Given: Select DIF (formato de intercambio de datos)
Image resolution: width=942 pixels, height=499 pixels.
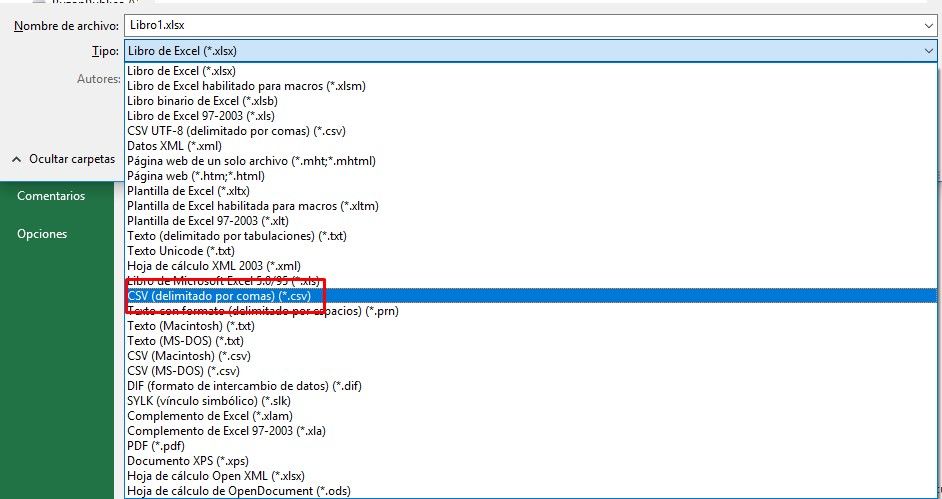Looking at the screenshot, I should 530,386.
